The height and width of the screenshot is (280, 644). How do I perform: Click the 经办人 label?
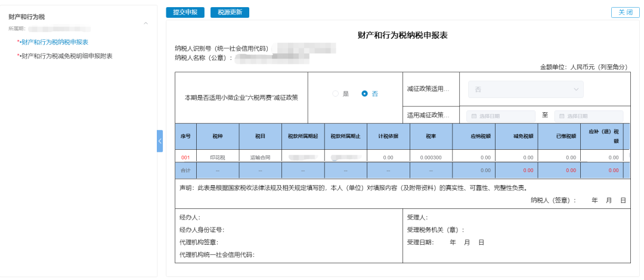click(190, 217)
